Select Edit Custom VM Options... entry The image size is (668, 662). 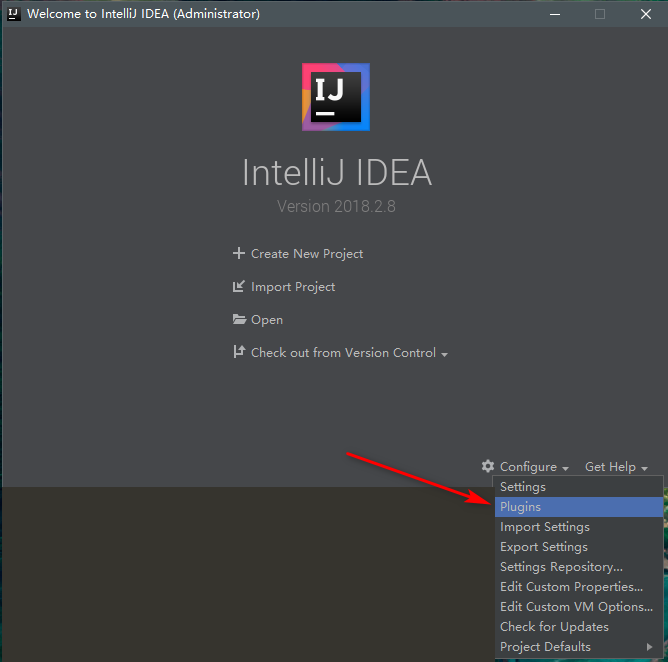579,607
